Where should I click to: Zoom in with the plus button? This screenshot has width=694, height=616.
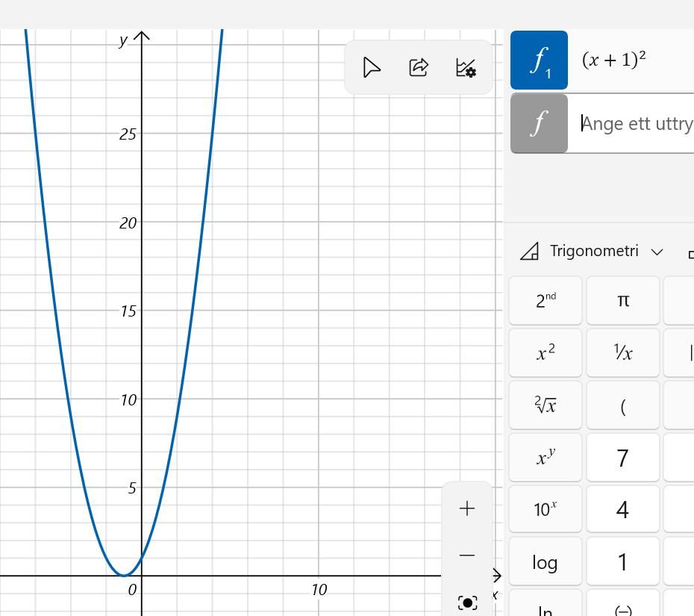tap(467, 508)
